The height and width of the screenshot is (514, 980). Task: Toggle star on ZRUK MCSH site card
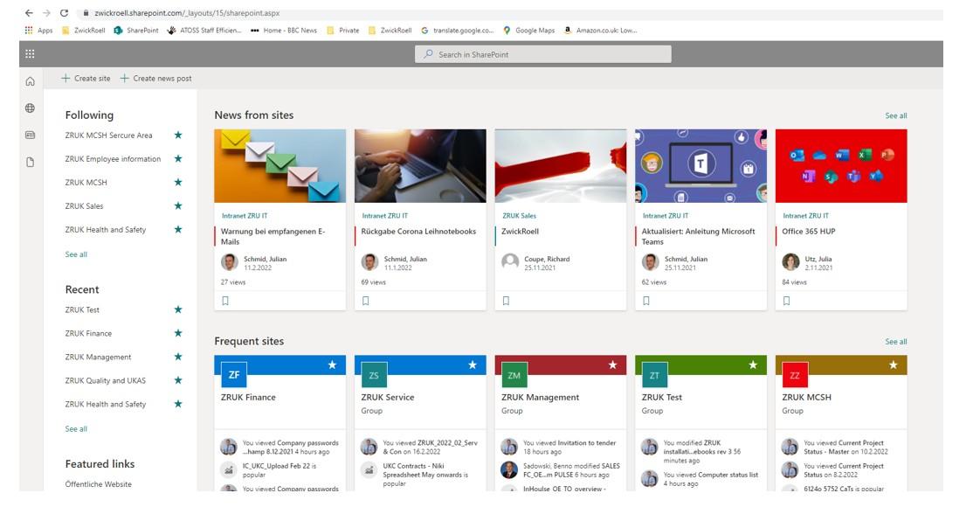[894, 365]
